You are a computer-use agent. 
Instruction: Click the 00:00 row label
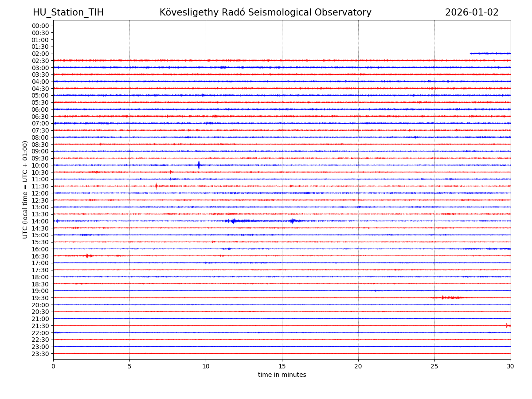click(x=40, y=26)
